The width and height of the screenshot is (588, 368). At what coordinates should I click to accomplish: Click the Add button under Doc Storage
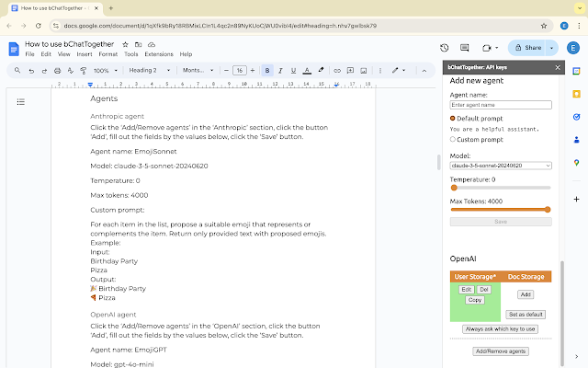(x=526, y=294)
